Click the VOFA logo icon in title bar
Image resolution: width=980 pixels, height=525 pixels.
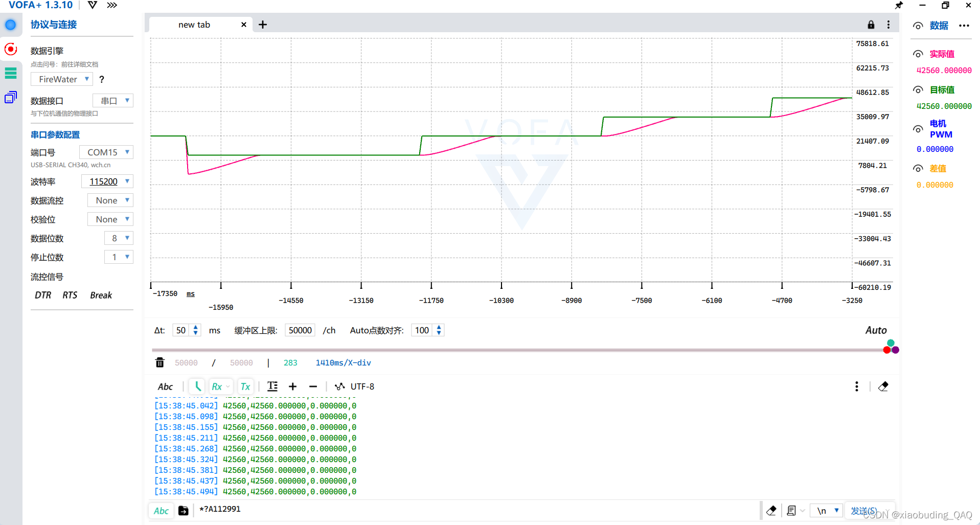(93, 5)
